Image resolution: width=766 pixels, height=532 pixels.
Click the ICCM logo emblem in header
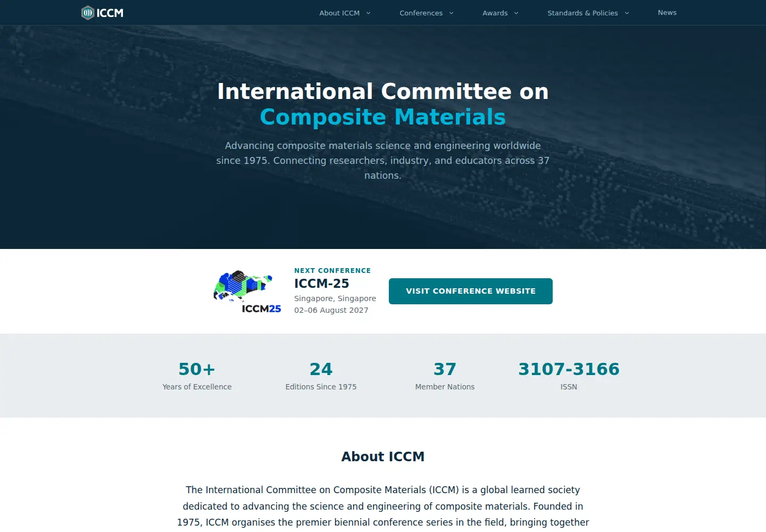88,13
